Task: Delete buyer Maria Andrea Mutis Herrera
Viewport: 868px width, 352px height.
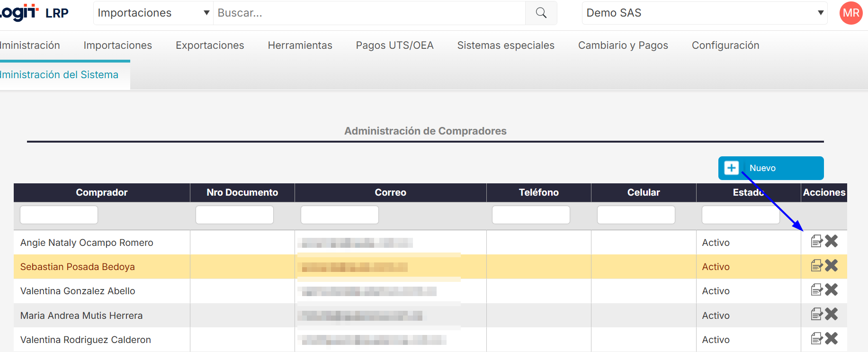Action: click(832, 314)
